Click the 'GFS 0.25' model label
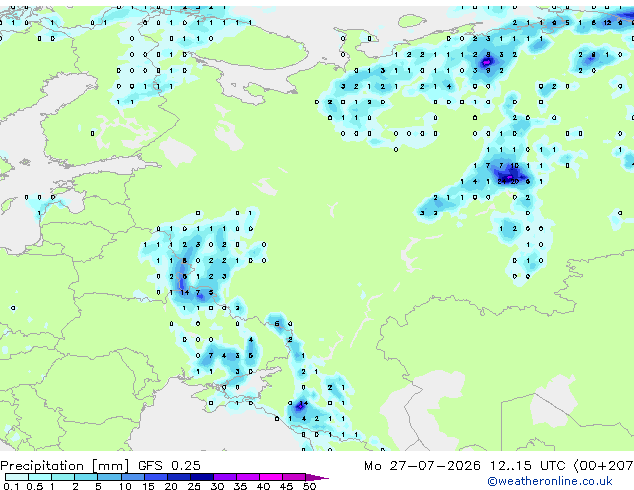The height and width of the screenshot is (490, 634). tap(169, 465)
